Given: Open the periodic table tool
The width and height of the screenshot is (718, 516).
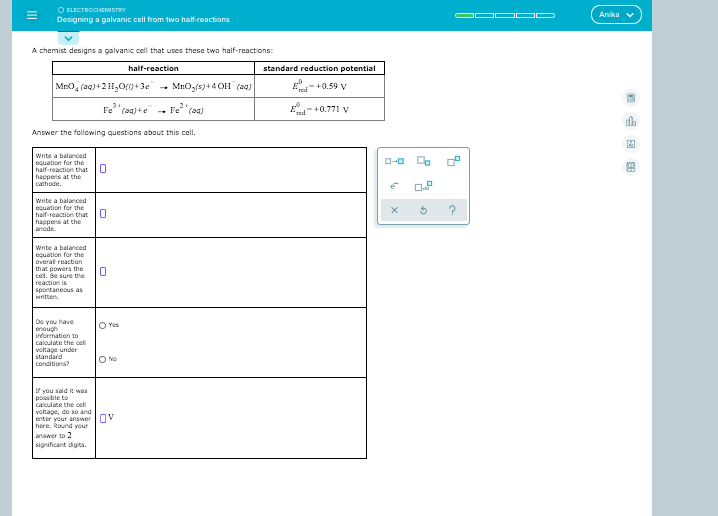Looking at the screenshot, I should pyautogui.click(x=631, y=144).
